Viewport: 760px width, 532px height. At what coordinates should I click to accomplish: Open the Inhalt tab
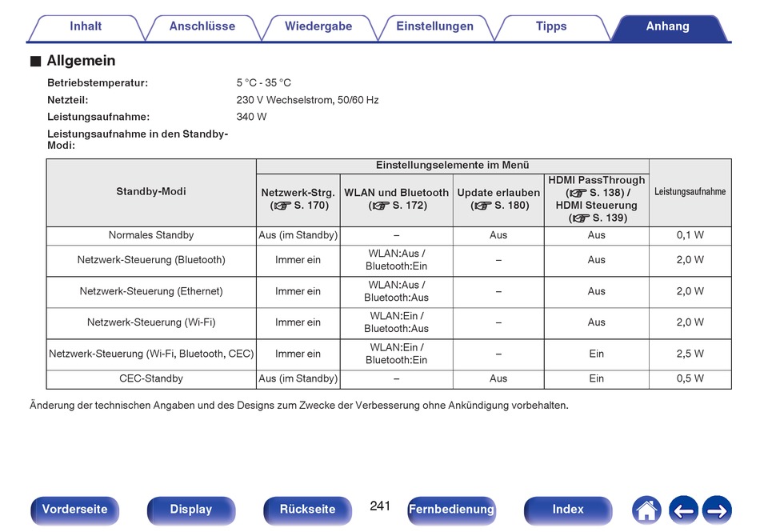tap(86, 26)
